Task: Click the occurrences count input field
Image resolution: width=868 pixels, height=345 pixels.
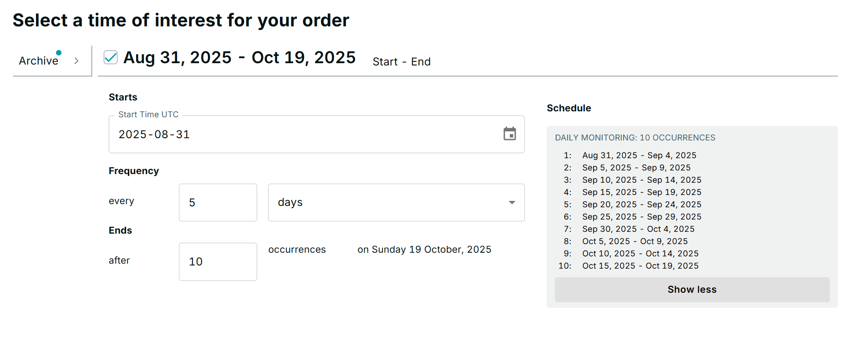Action: (218, 262)
